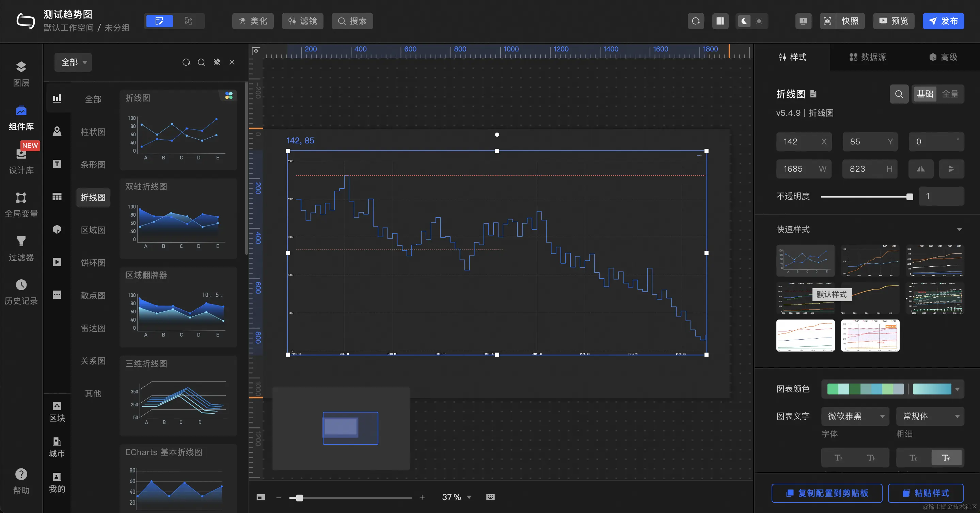980x513 pixels.
Task: Click the refresh icon in top toolbar
Action: tap(696, 21)
